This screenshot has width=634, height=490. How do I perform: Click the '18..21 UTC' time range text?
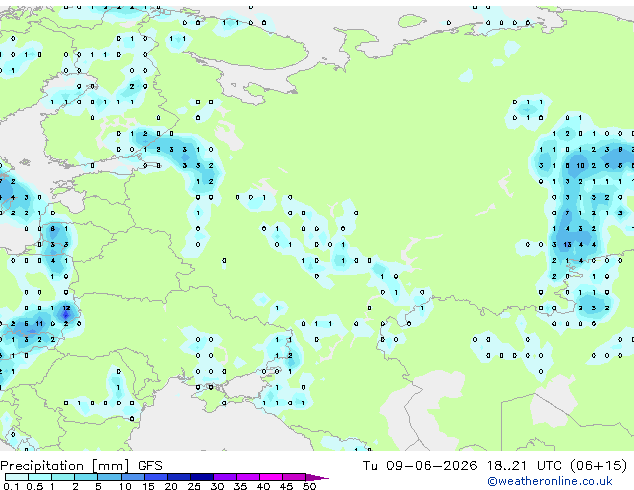[524, 466]
